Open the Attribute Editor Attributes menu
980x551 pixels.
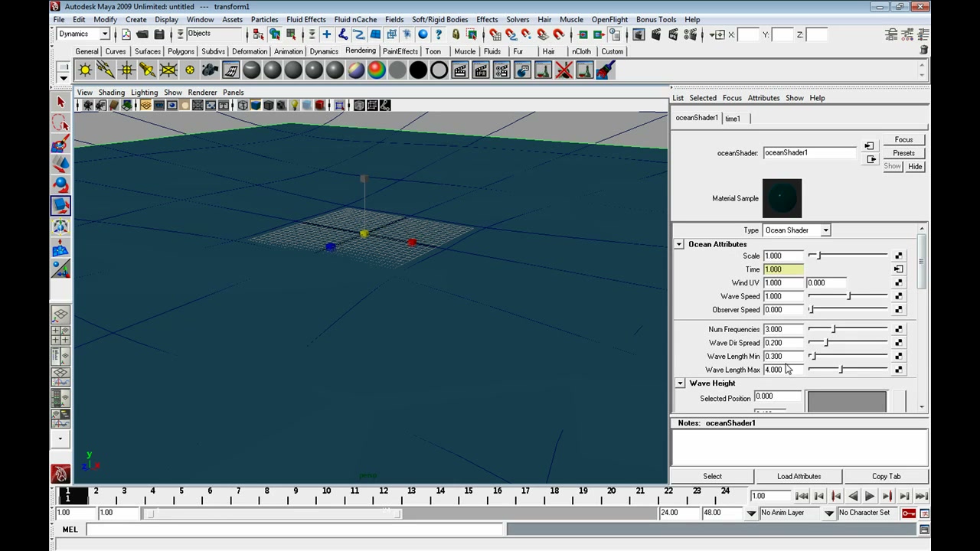coord(763,98)
